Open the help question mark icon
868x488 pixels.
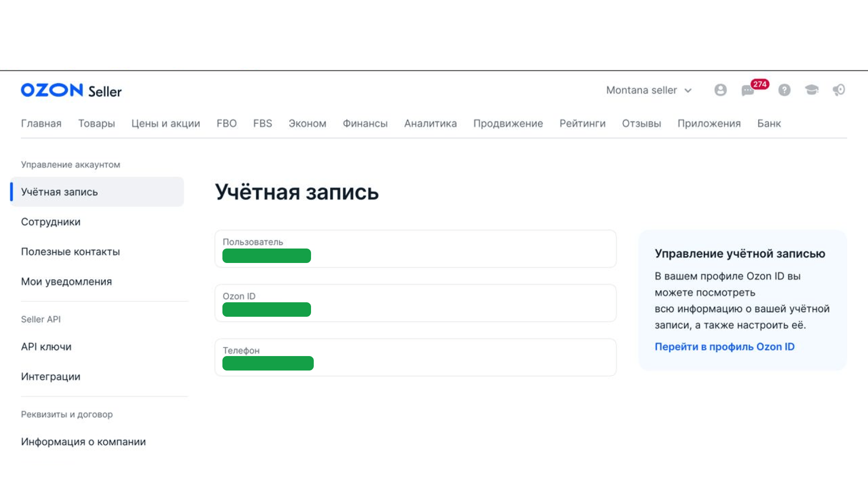click(784, 90)
